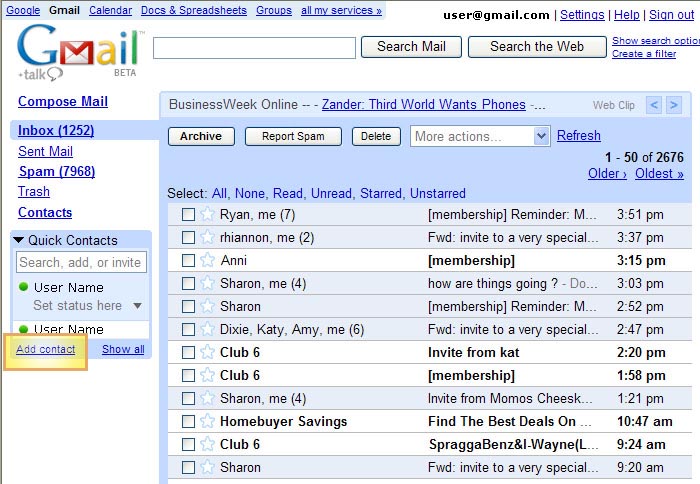Select Dixie, Katy, Amy row checkbox
700x484 pixels.
(x=188, y=330)
